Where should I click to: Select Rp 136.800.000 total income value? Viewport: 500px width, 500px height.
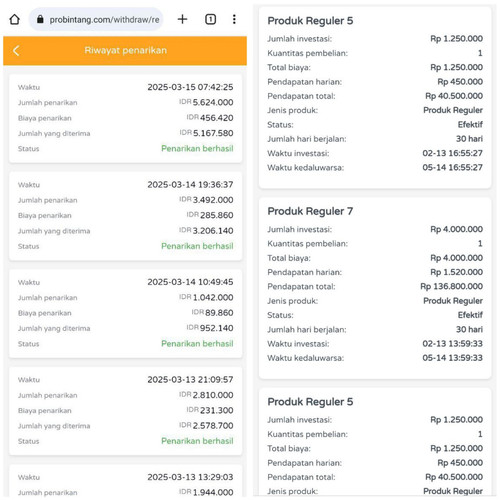tap(451, 286)
